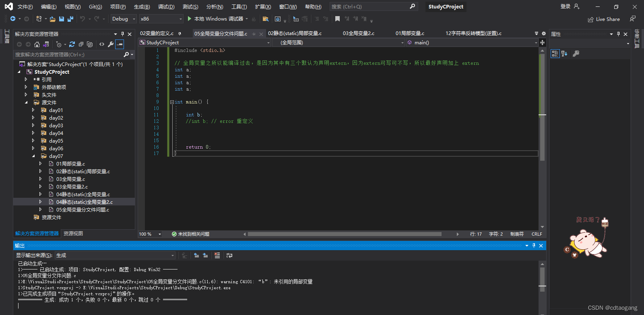Open the Debug configuration dropdown

(x=124, y=19)
